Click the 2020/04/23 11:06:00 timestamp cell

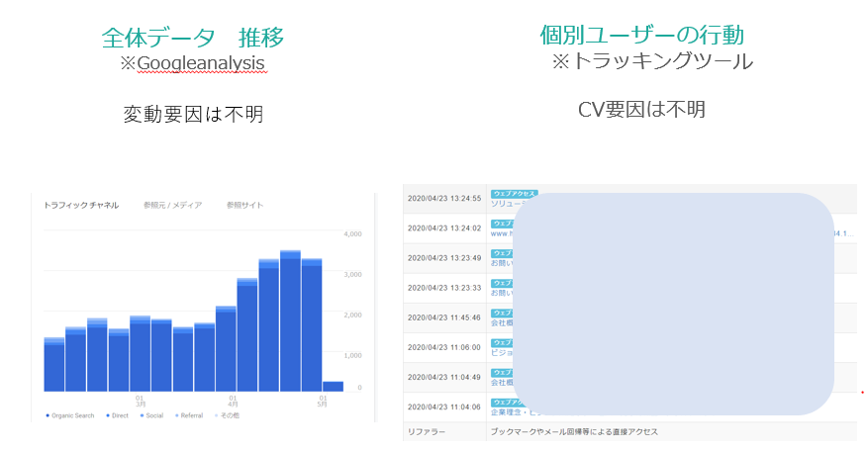pyautogui.click(x=443, y=347)
